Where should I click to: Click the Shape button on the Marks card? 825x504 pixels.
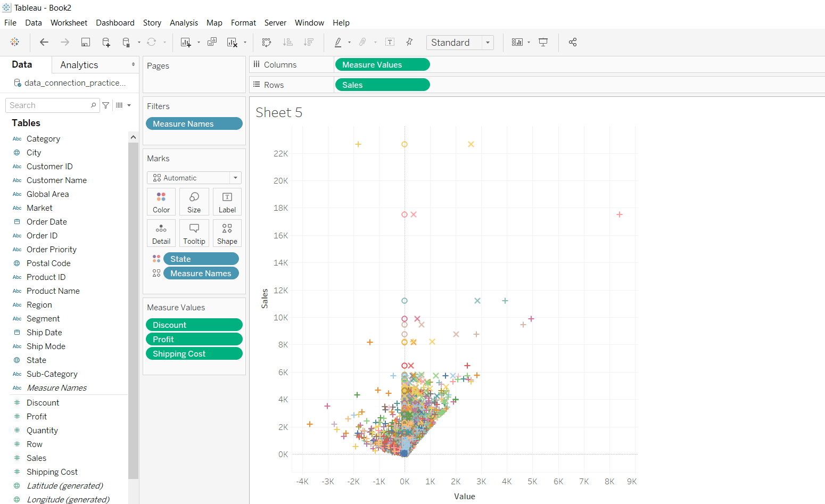pos(227,233)
